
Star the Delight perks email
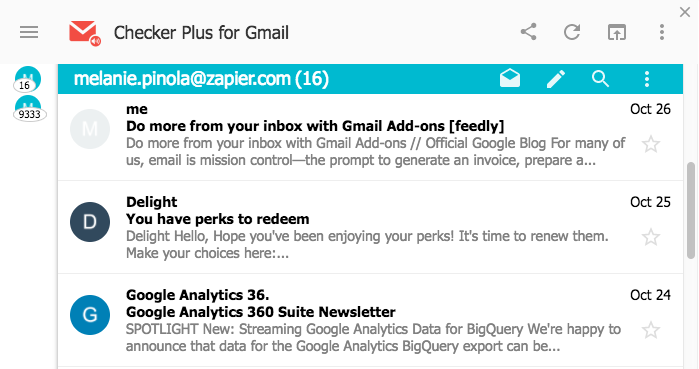[651, 237]
